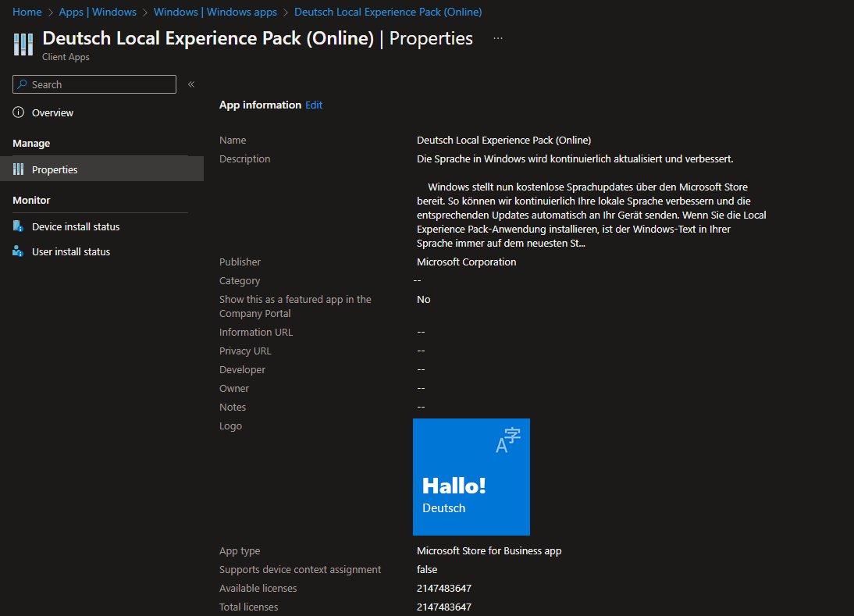
Task: Navigate to Apps | Windows breadcrumb
Action: [98, 12]
